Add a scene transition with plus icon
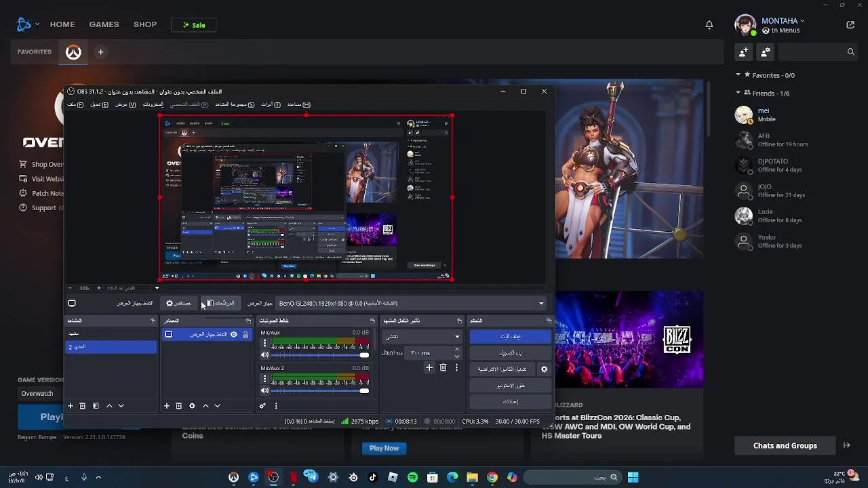 click(429, 367)
